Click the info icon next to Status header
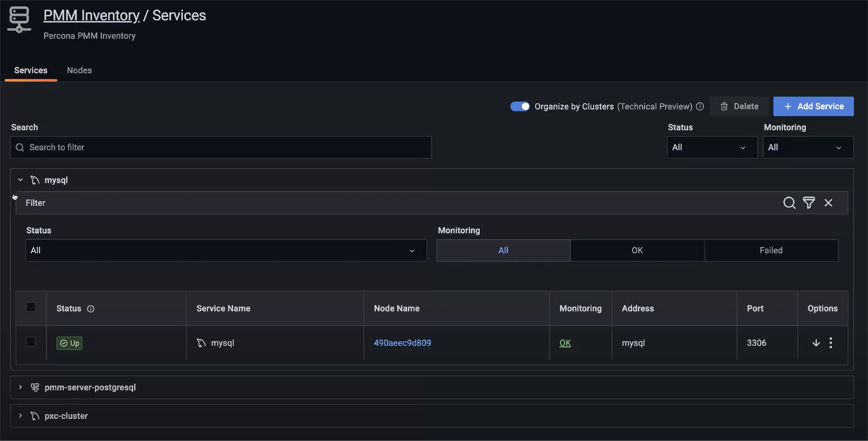Viewport: 868px width, 441px height. (91, 309)
